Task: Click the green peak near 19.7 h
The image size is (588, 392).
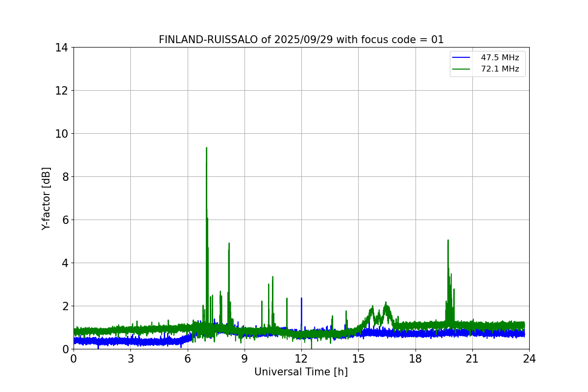Action: coord(448,241)
